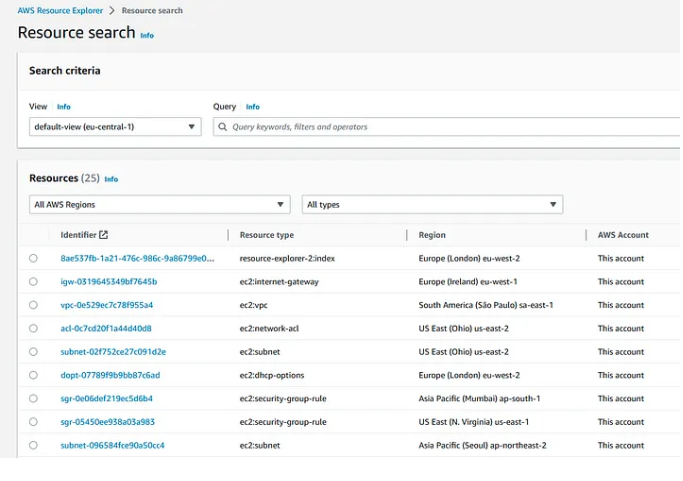
Task: Expand the All AWS Regions dropdown
Action: click(159, 204)
